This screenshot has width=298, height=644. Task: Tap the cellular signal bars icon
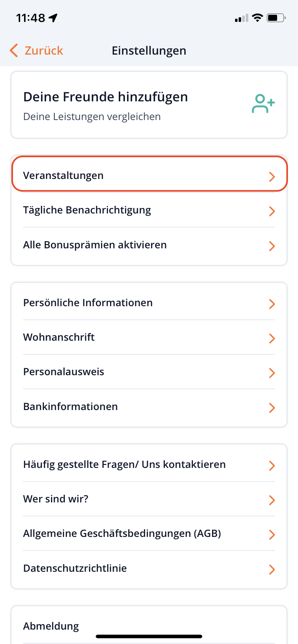(241, 18)
